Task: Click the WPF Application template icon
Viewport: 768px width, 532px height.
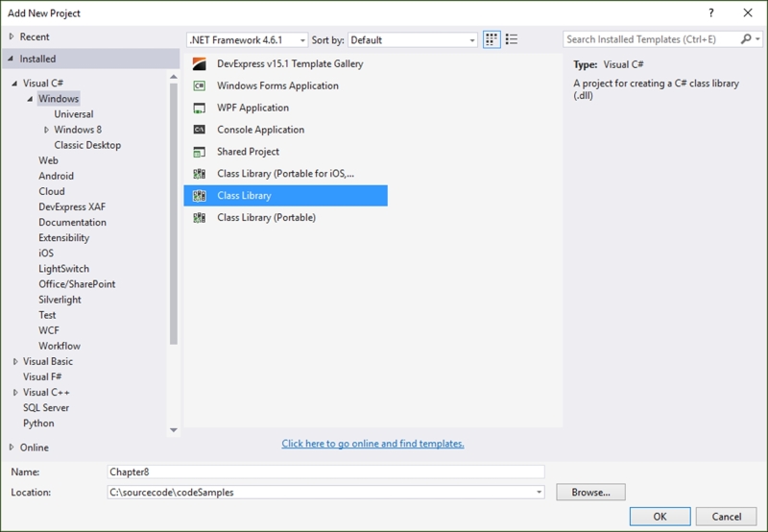Action: [200, 108]
